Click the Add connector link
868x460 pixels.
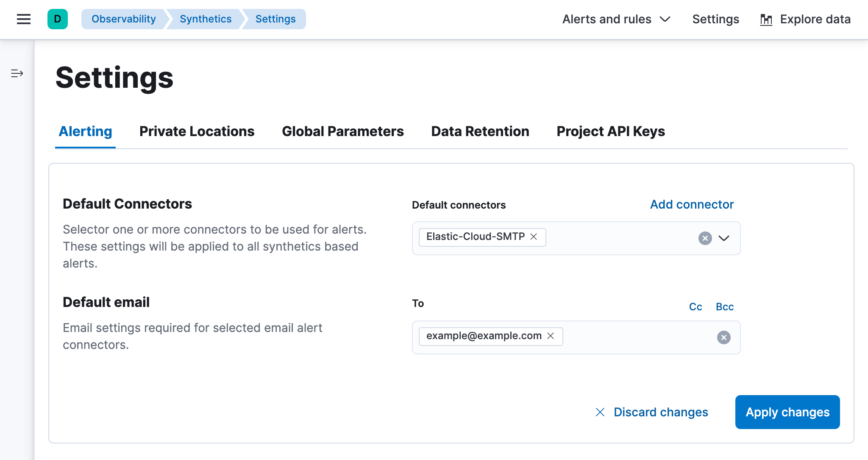[691, 204]
